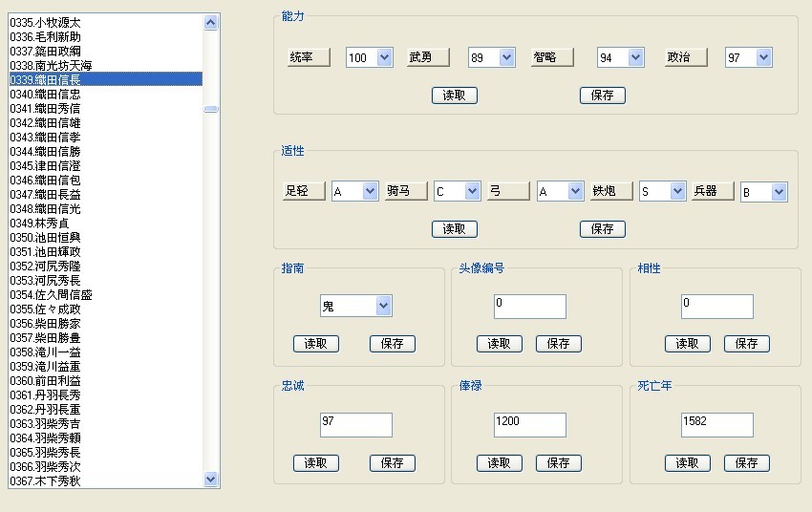This screenshot has width=812, height=512.
Task: Click 读取 in the 适性 section
Action: click(x=454, y=229)
